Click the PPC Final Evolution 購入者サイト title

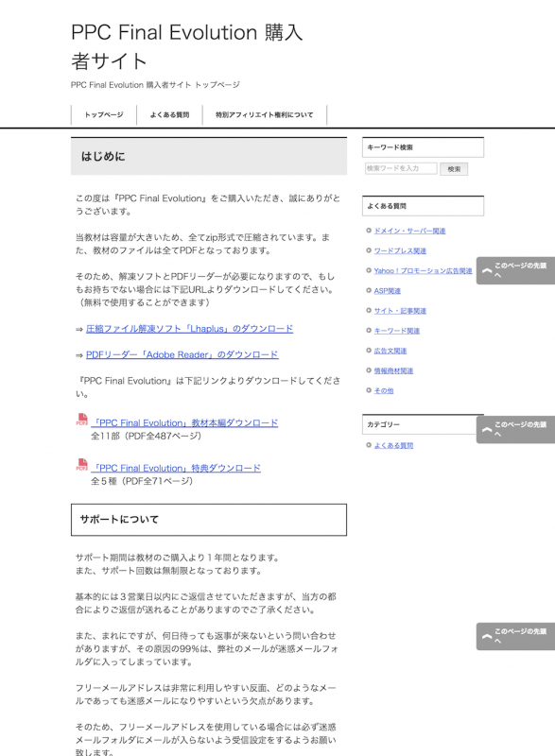186,46
